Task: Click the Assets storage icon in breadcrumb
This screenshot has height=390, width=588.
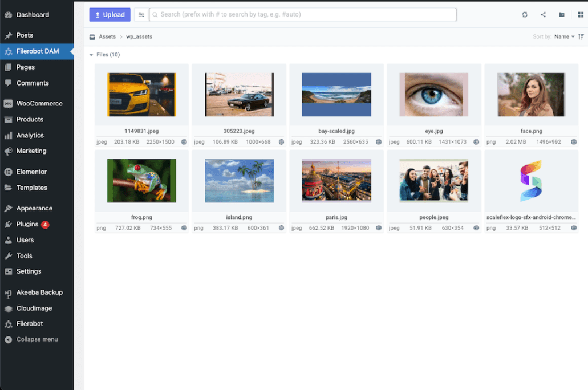Action: tap(92, 36)
